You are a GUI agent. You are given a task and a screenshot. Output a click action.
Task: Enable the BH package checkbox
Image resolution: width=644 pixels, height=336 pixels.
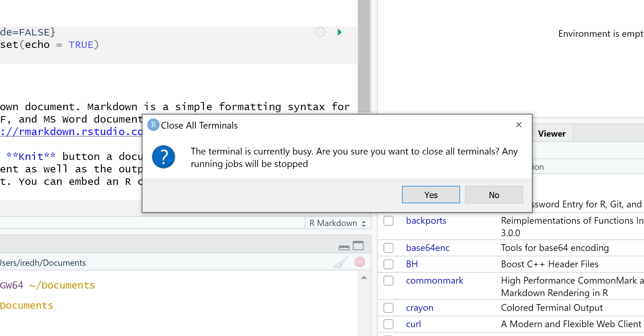point(388,264)
